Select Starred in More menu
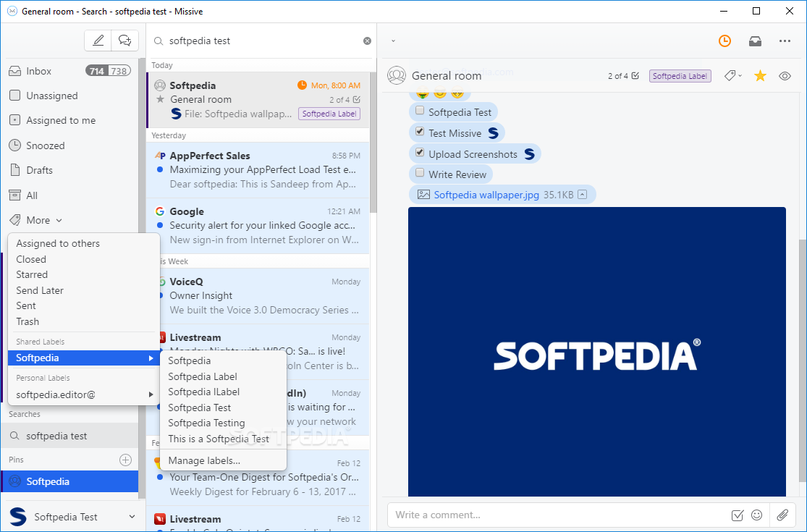This screenshot has width=807, height=532. [83, 275]
